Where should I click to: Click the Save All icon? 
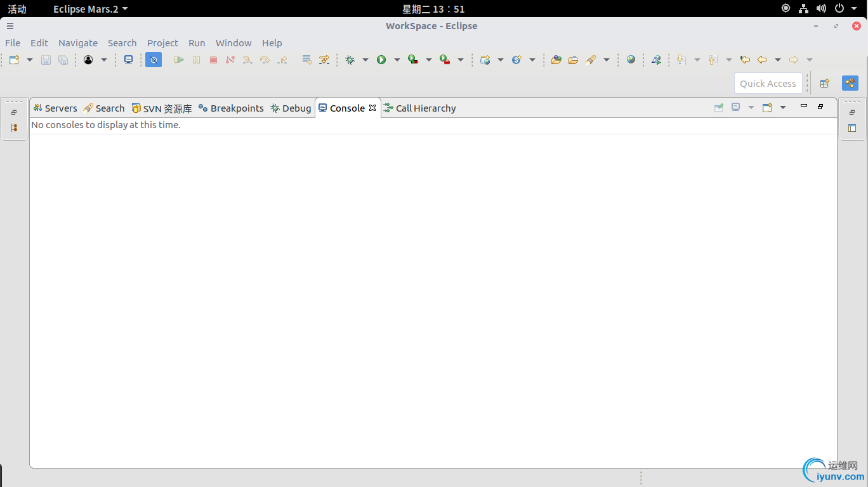pos(63,60)
